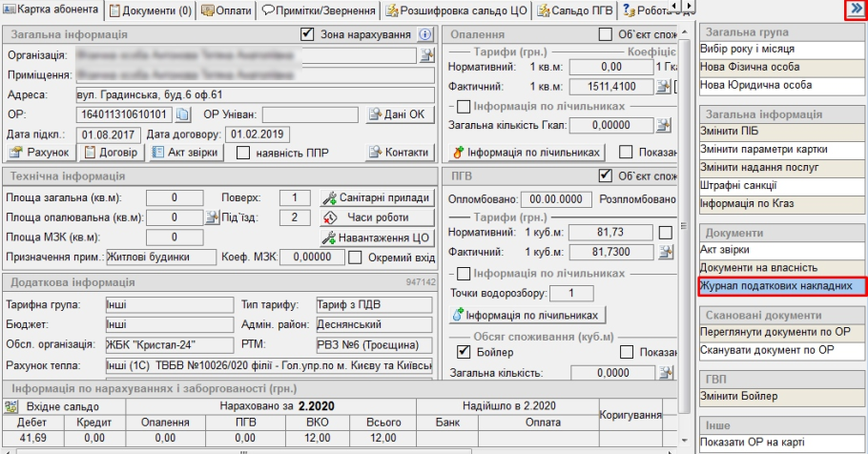Image resolution: width=868 pixels, height=454 pixels.
Task: Click the info icon next to Зона нарахування
Action: point(424,34)
